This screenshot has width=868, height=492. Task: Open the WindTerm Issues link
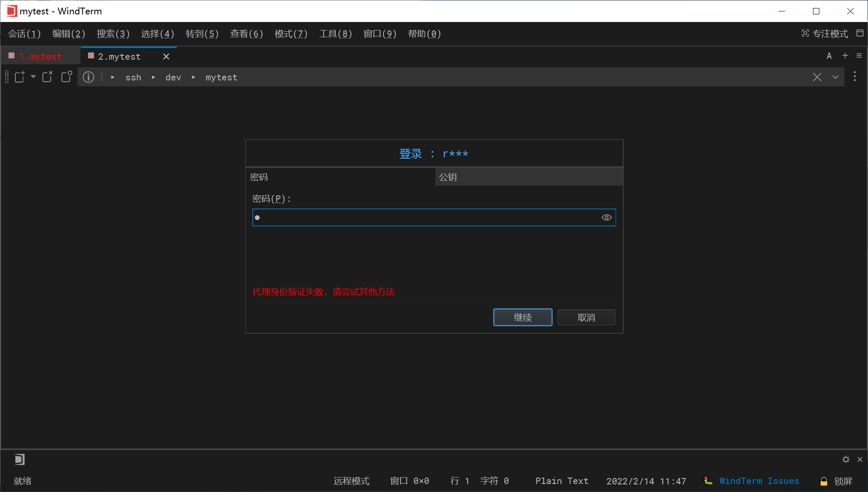pos(759,481)
